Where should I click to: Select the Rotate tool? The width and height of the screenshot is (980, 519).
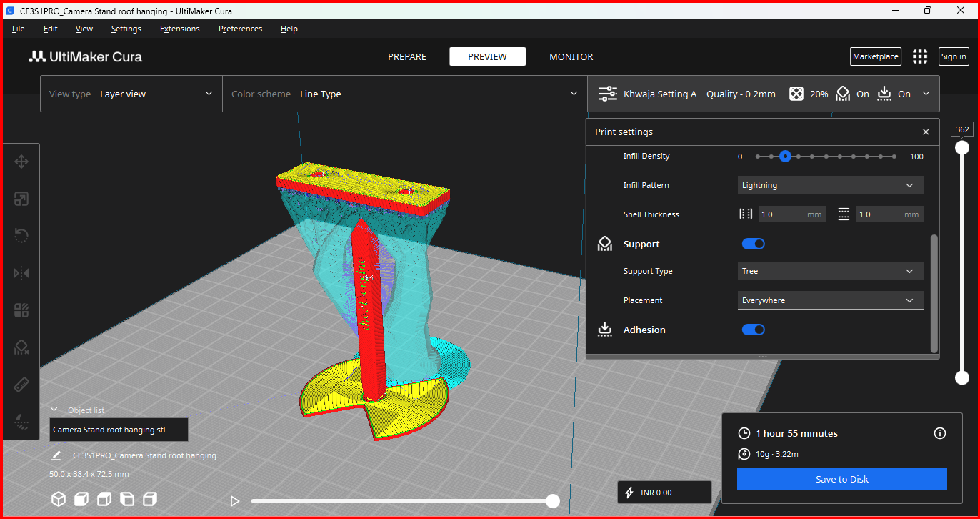click(x=21, y=235)
